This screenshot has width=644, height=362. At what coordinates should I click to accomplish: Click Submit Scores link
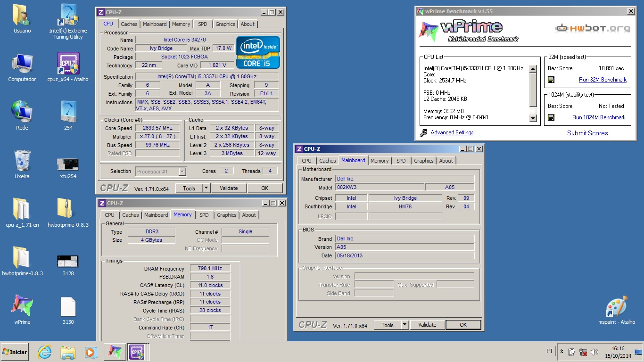click(587, 133)
